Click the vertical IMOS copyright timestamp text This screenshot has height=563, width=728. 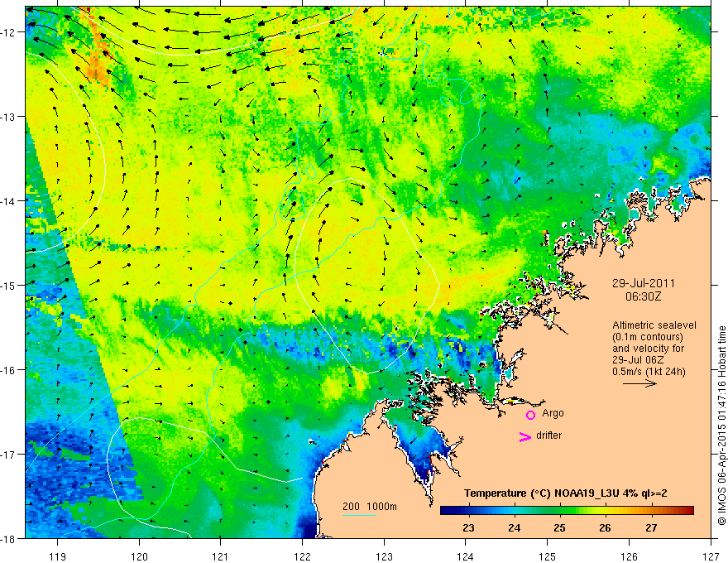click(x=721, y=426)
